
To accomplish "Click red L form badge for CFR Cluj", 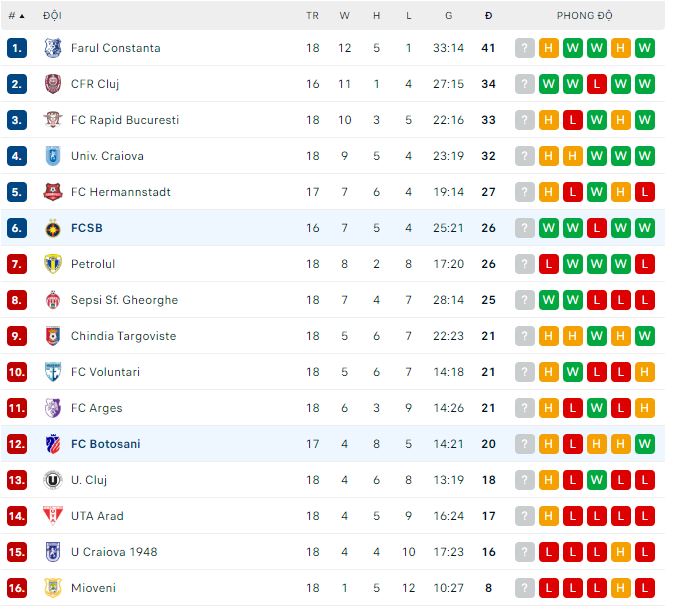I will pos(597,84).
